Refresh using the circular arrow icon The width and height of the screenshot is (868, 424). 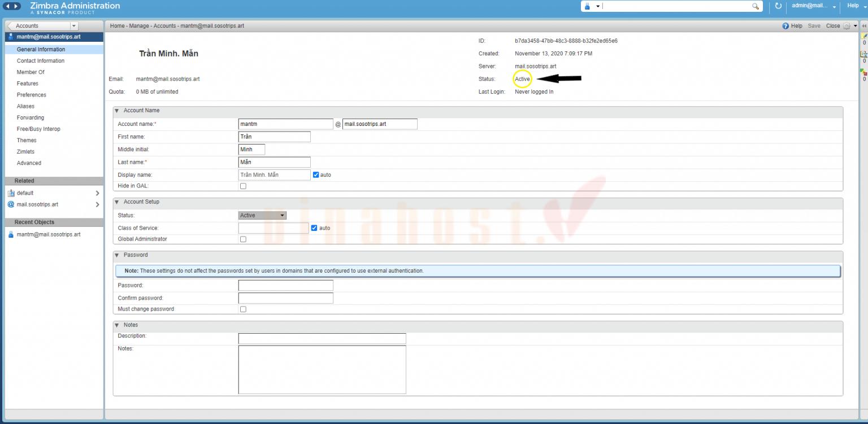[x=778, y=6]
